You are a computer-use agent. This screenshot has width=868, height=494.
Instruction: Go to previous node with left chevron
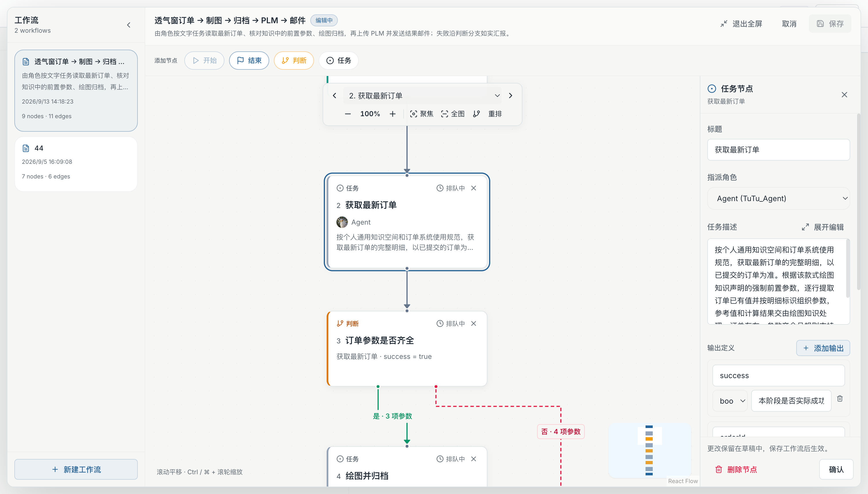(x=334, y=96)
